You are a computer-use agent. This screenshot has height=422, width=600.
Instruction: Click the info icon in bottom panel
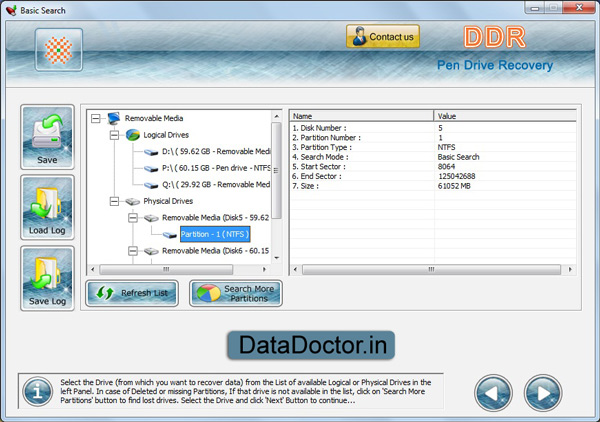click(38, 391)
